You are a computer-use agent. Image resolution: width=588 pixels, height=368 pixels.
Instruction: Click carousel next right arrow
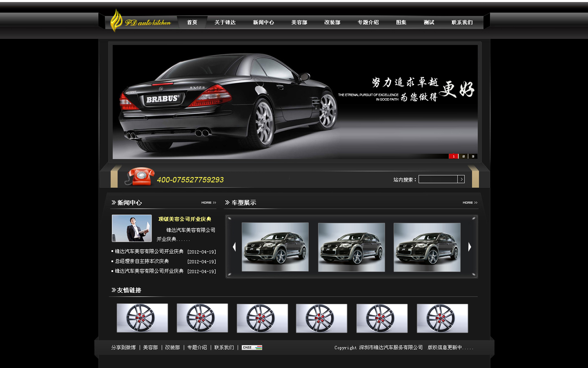click(x=470, y=247)
